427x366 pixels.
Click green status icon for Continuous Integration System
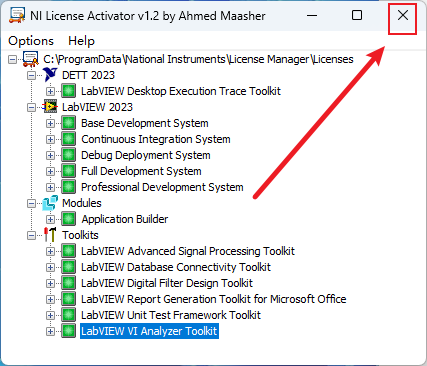pos(69,139)
